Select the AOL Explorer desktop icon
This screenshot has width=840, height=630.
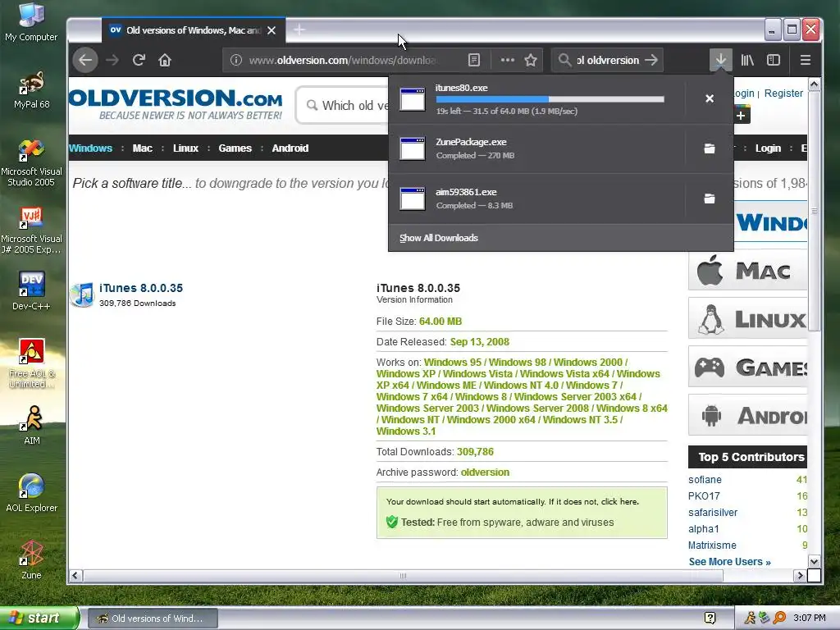pyautogui.click(x=32, y=493)
